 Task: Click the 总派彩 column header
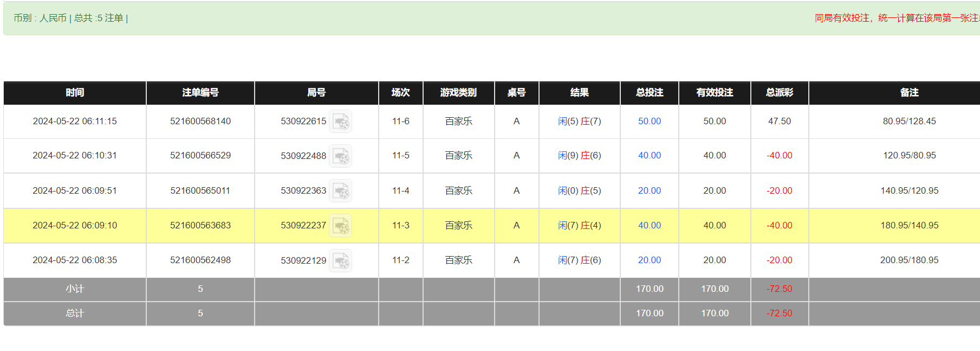[779, 93]
